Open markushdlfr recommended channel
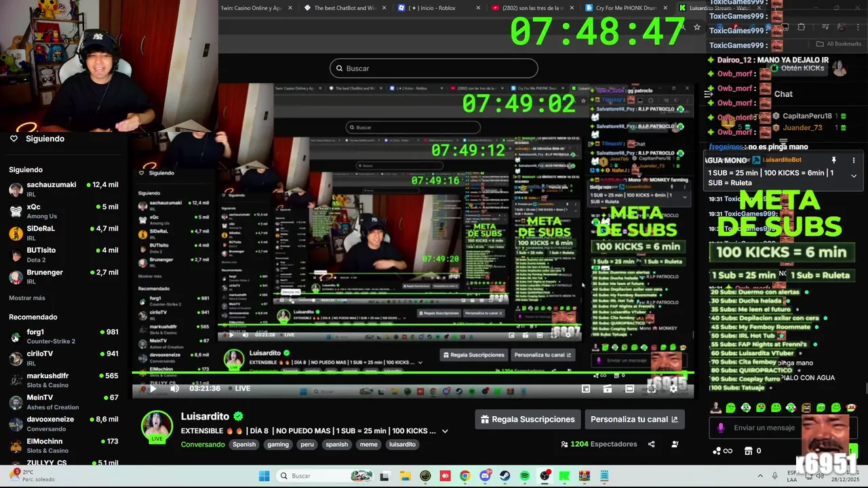This screenshot has height=488, width=868. pos(63,380)
